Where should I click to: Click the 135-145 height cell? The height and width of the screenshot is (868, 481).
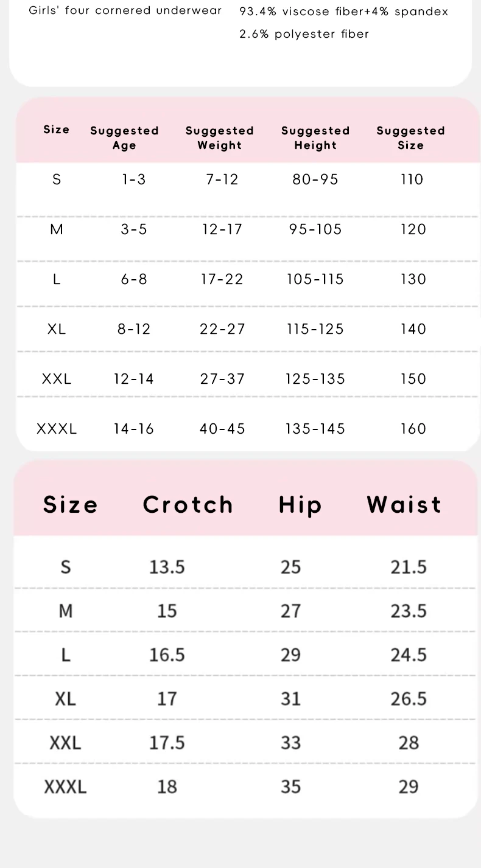pos(315,429)
